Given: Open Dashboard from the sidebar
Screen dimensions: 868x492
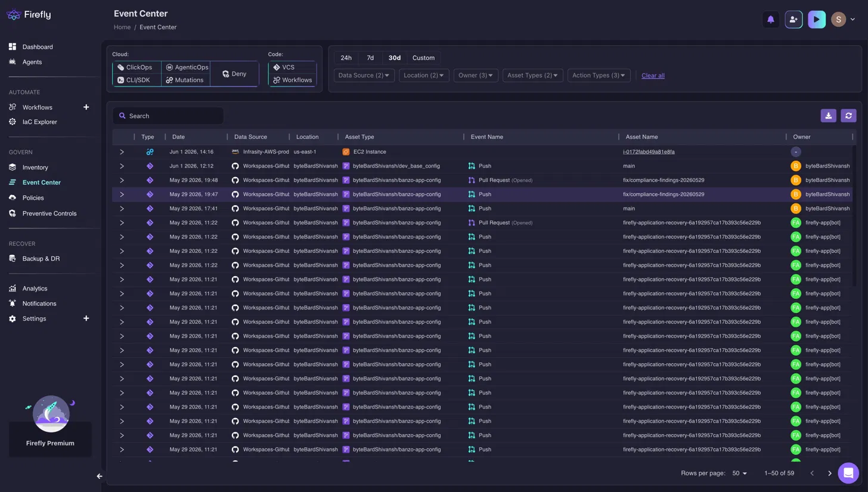Looking at the screenshot, I should point(38,47).
